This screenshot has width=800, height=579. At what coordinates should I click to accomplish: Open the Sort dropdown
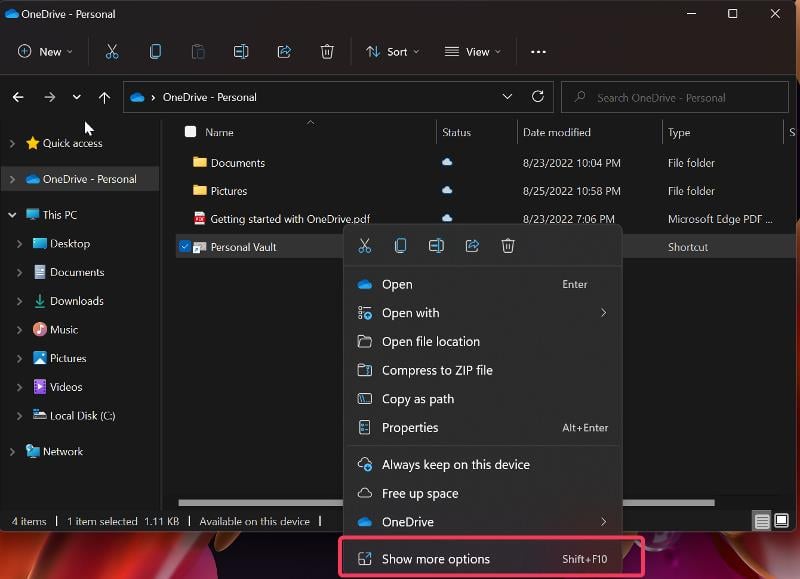[x=392, y=52]
